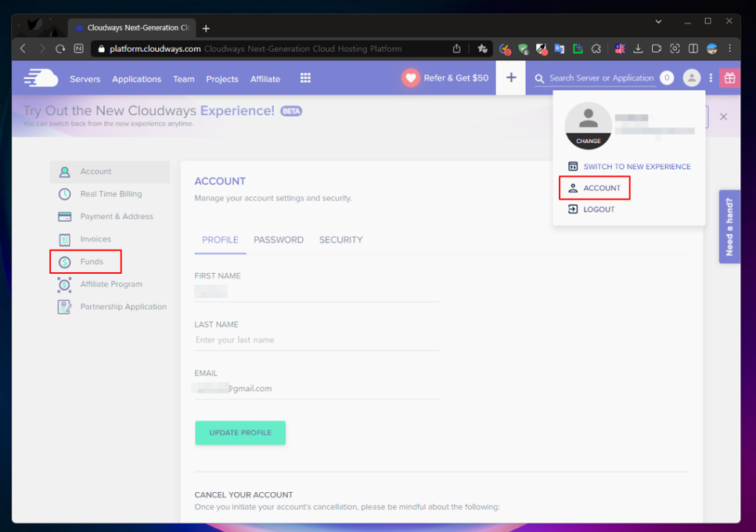
Task: Toggle the browser side panel icon
Action: 693,49
